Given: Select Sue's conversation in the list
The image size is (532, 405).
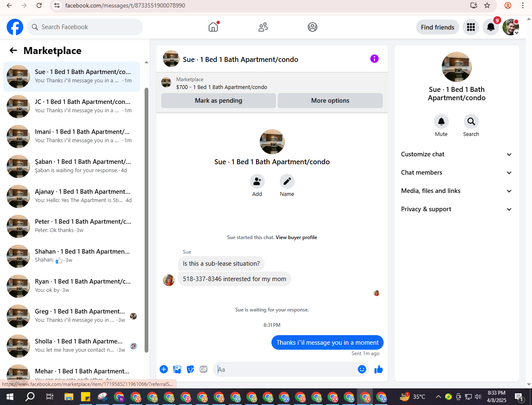Looking at the screenshot, I should click(x=71, y=77).
